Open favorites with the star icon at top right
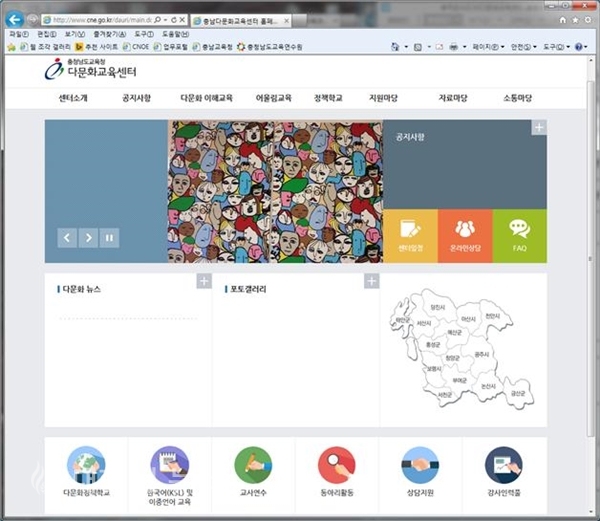Viewport: 600px width, 521px height. (x=575, y=20)
